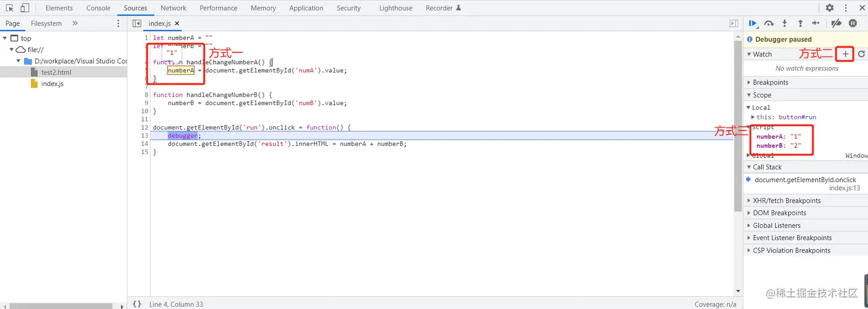Click the Step arrow icon
The image size is (868, 309).
(815, 23)
